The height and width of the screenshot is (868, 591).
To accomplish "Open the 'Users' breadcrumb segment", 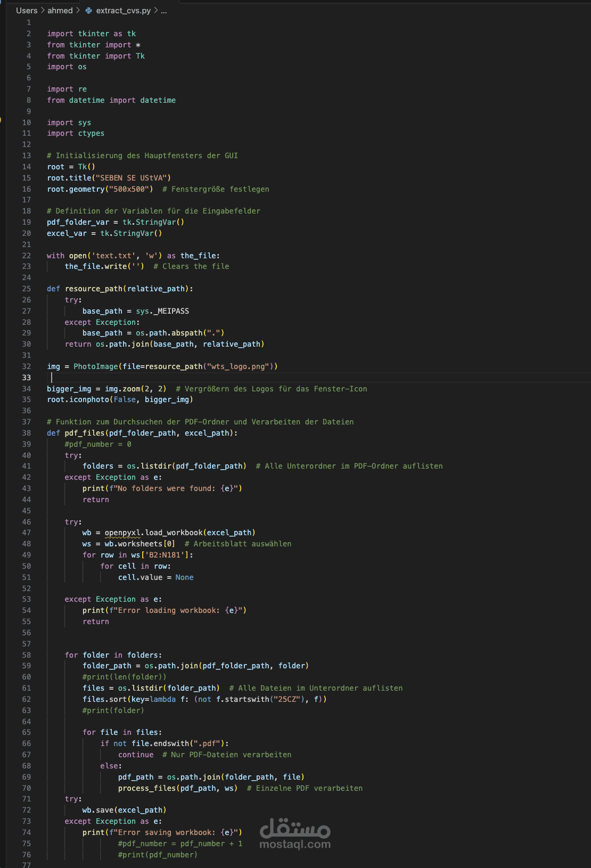I will 27,11.
